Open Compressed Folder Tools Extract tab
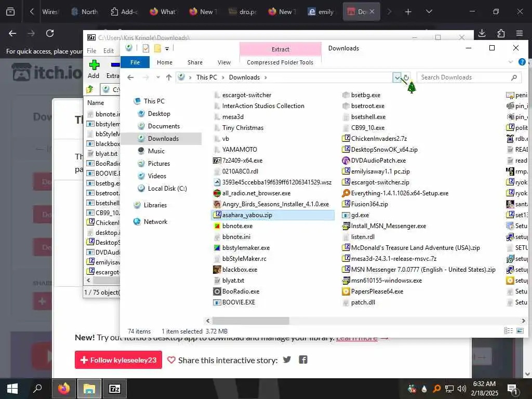532x399 pixels. pyautogui.click(x=280, y=49)
